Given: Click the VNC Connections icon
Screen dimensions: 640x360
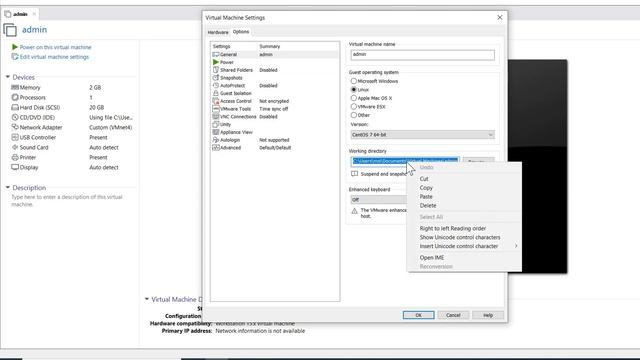Looking at the screenshot, I should (216, 116).
